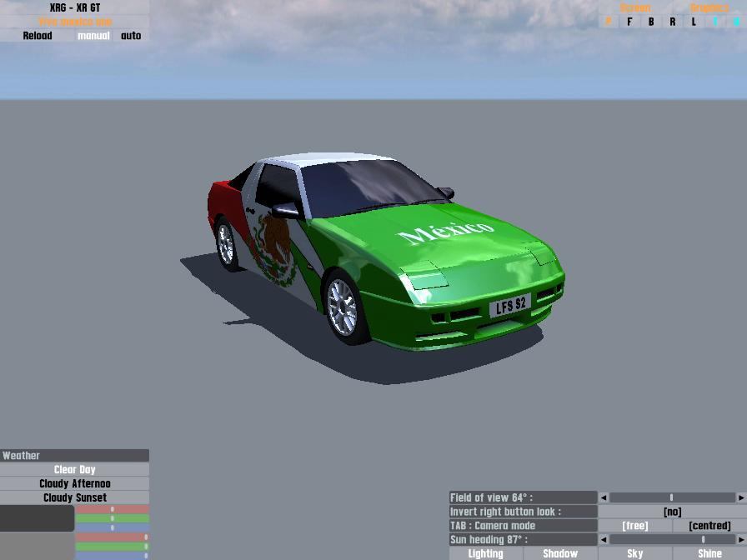This screenshot has height=560, width=747.
Task: Adjust the lower red color slider
Action: [x=113, y=537]
